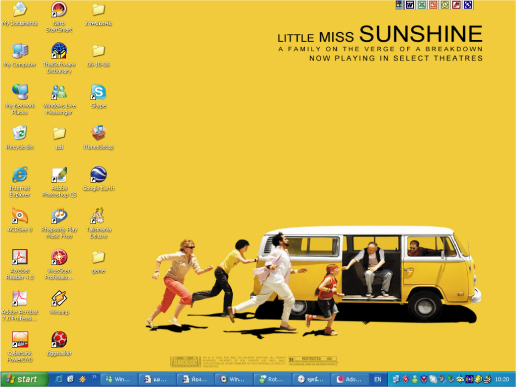Launch VirusScan Professional shortcut
Image resolution: width=516 pixels, height=387 pixels.
click(59, 264)
